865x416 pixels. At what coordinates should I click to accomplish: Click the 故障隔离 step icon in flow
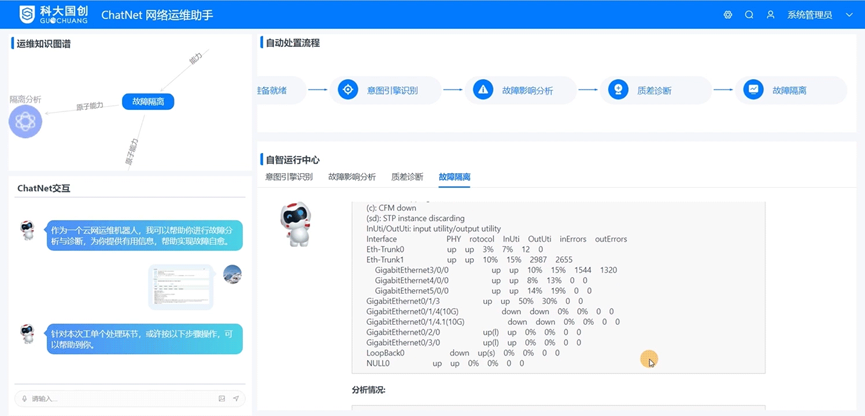753,90
